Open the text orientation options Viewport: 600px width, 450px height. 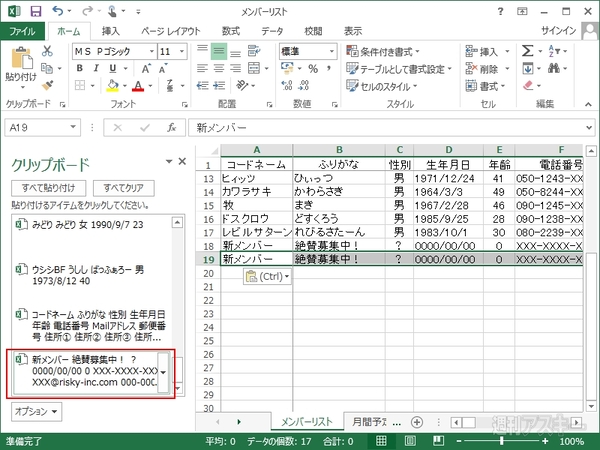(x=242, y=85)
